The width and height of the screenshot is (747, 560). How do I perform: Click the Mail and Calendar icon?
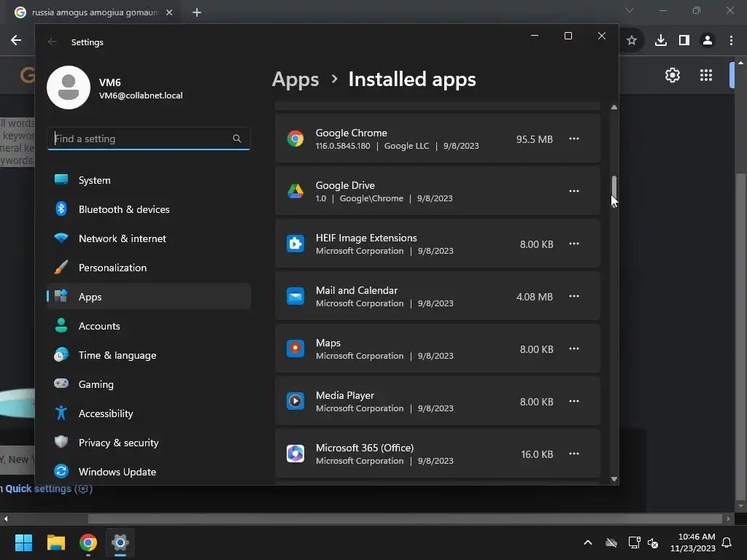295,296
